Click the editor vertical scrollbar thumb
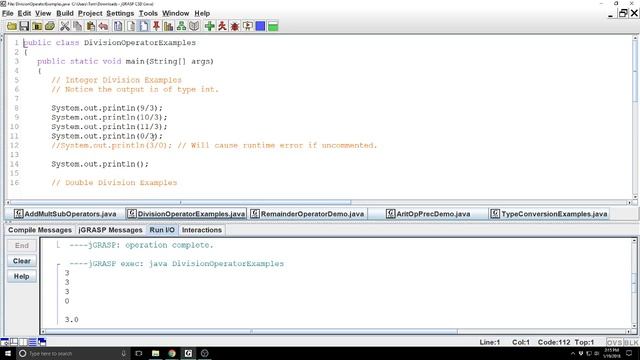This screenshot has height=360, width=640. [635, 71]
